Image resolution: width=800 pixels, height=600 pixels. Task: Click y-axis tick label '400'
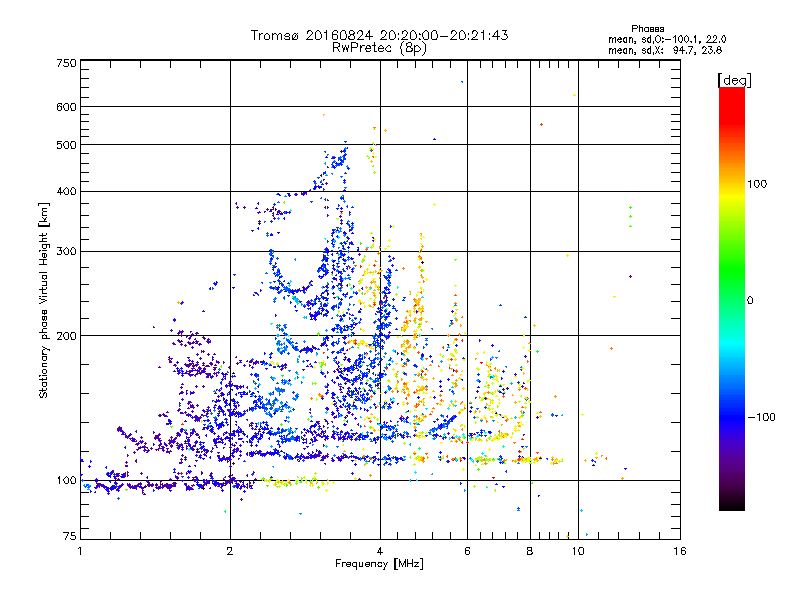click(x=66, y=192)
